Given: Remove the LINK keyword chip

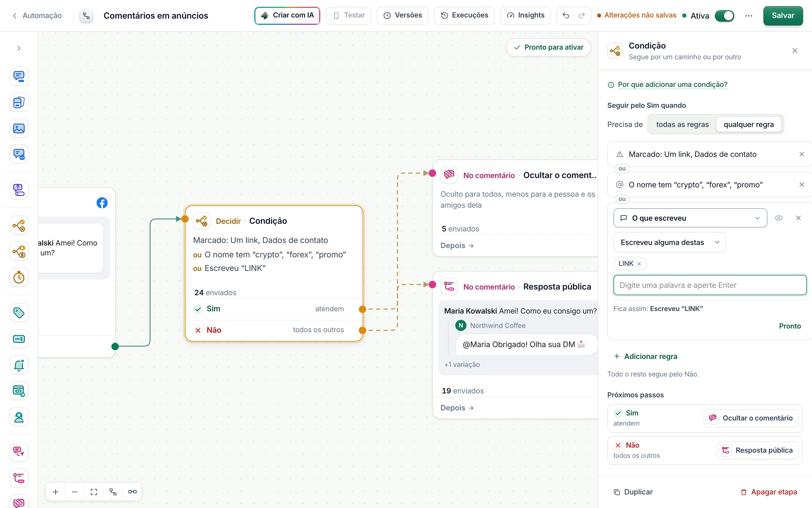Looking at the screenshot, I should coord(639,264).
